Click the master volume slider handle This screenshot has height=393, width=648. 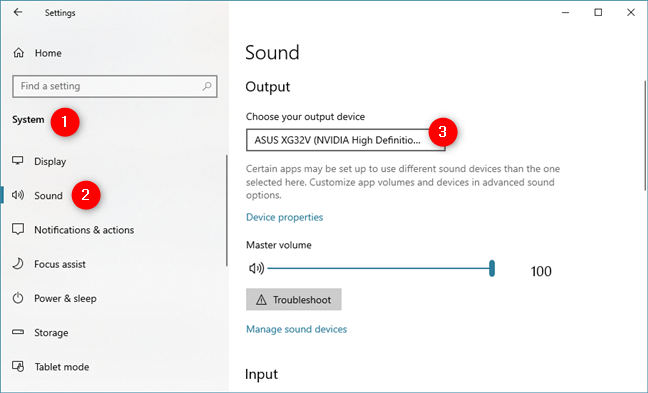click(x=492, y=268)
